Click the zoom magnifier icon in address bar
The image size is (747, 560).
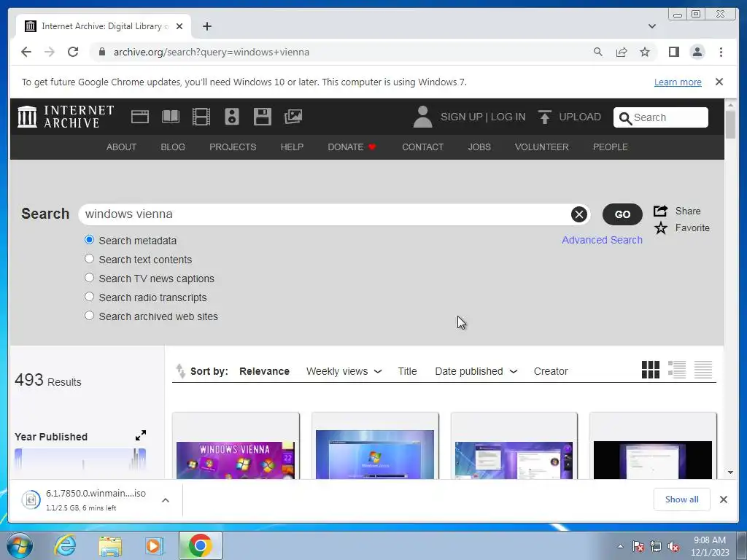point(598,52)
